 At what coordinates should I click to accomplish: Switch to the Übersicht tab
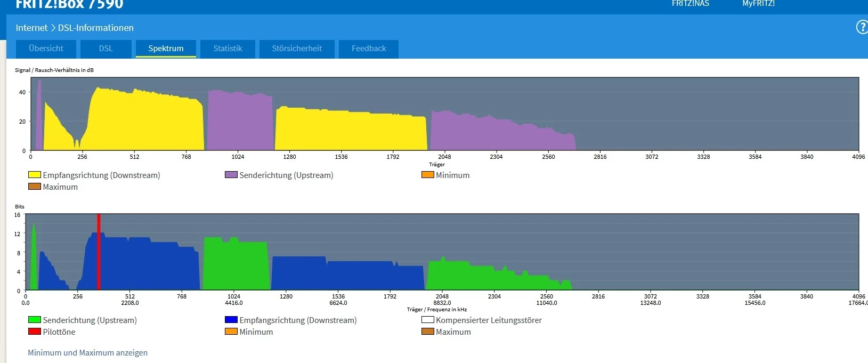coord(46,49)
